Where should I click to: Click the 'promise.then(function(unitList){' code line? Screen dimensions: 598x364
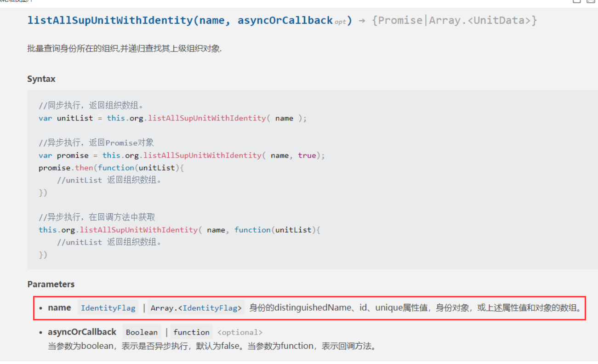coord(111,168)
